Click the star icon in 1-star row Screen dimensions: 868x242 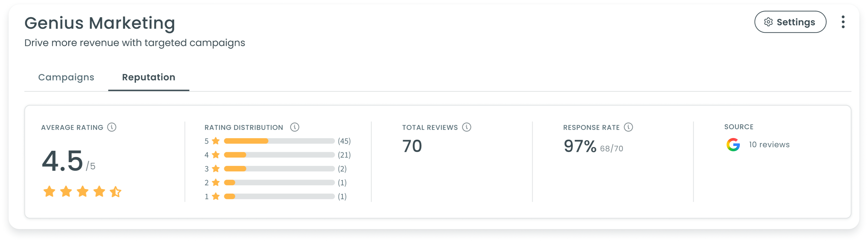pos(216,196)
